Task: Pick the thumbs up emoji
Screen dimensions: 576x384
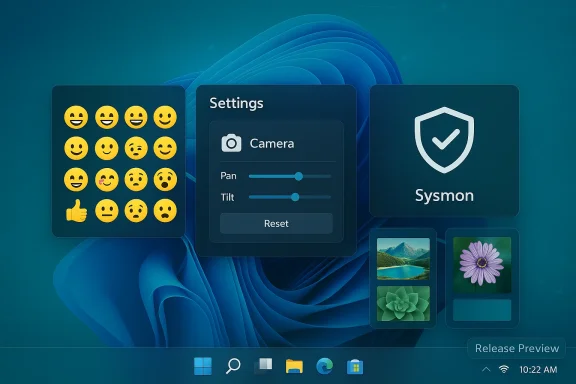Action: 76,211
